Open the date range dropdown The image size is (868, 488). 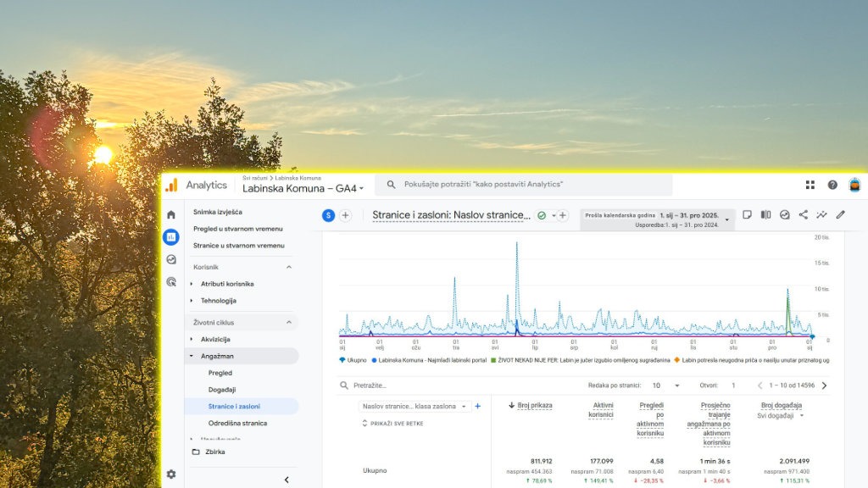point(726,219)
